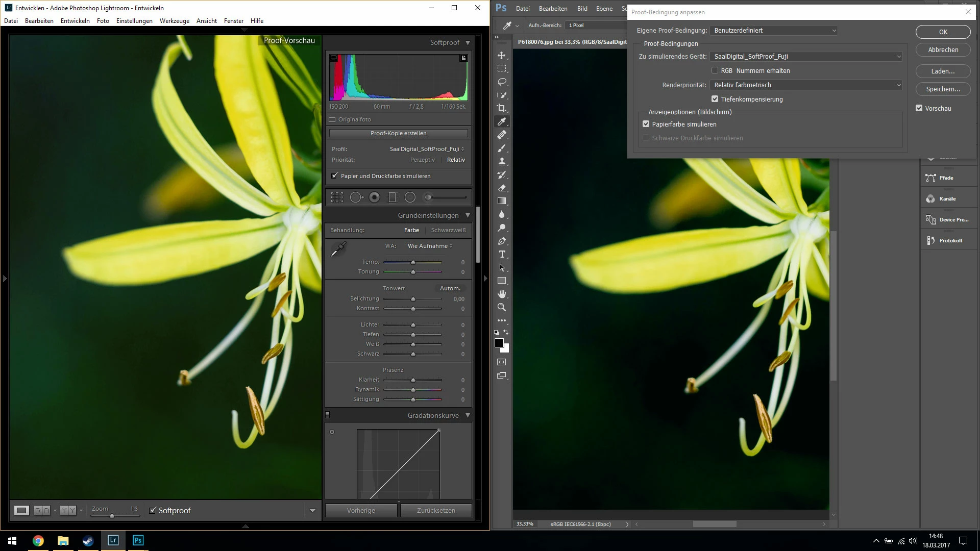
Task: Click Proof-Kopie erstellen button
Action: click(398, 133)
